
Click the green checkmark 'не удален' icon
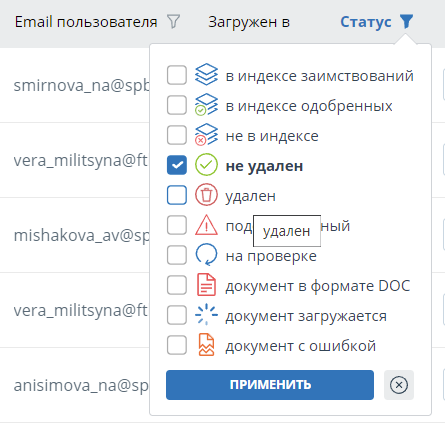[206, 165]
